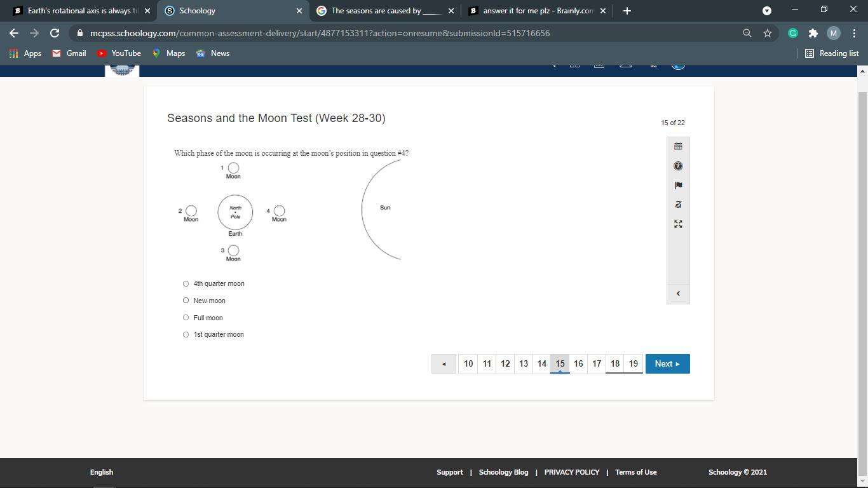
Task: Open question 13
Action: (x=524, y=363)
